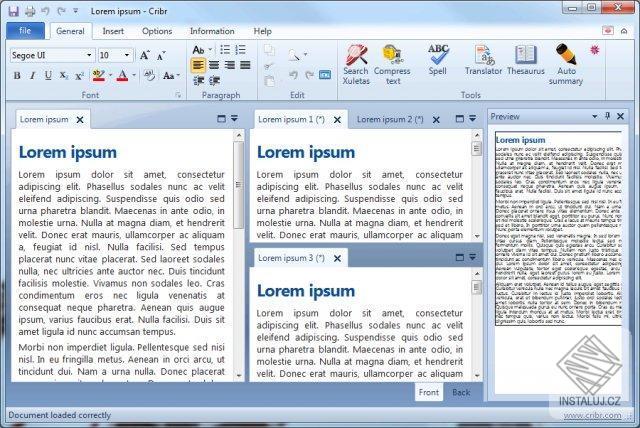Switch to the Options ribbon tab
The width and height of the screenshot is (640, 428).
[x=157, y=31]
